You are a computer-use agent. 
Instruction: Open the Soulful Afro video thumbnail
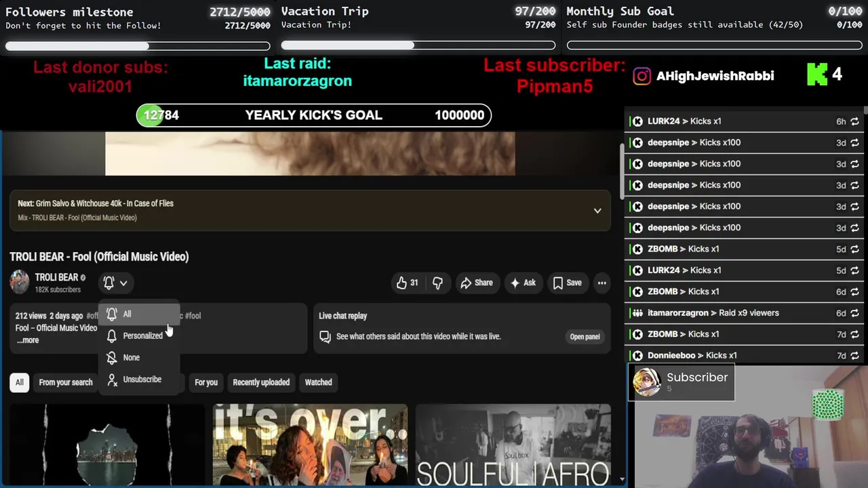[513, 445]
